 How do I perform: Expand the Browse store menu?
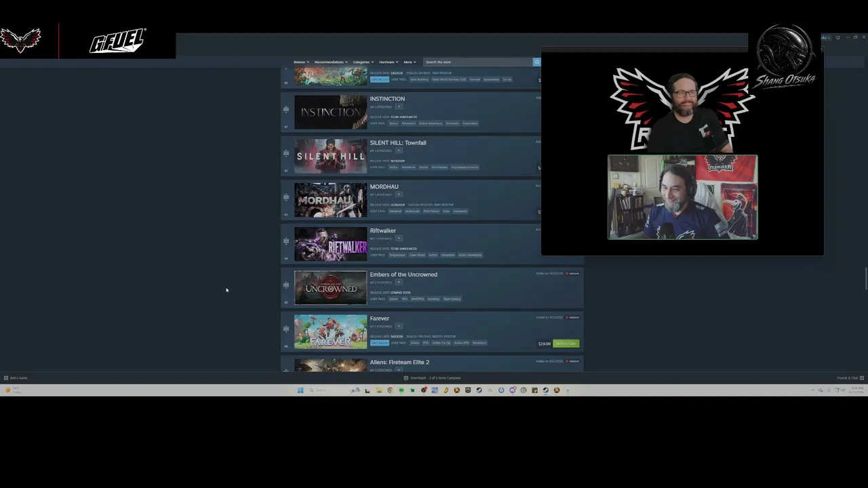tap(300, 62)
